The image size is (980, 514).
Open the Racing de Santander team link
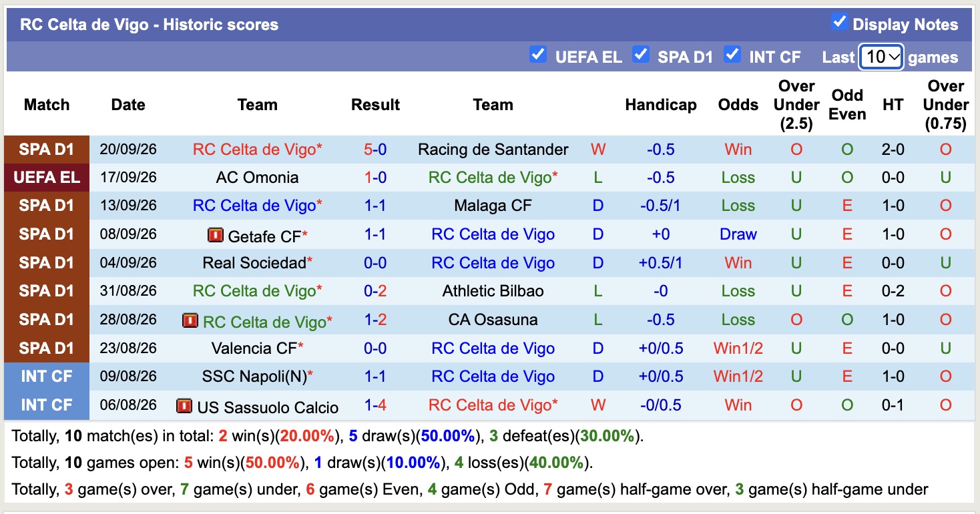tap(493, 150)
